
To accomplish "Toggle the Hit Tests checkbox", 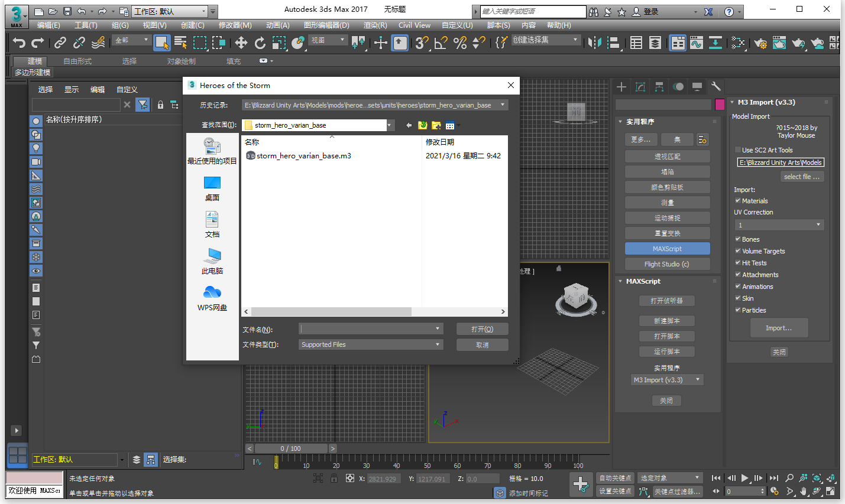I will pyautogui.click(x=737, y=263).
